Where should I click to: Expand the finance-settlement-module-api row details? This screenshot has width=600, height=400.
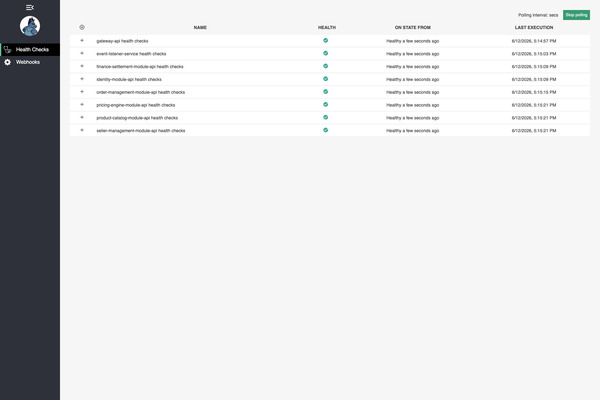point(82,66)
